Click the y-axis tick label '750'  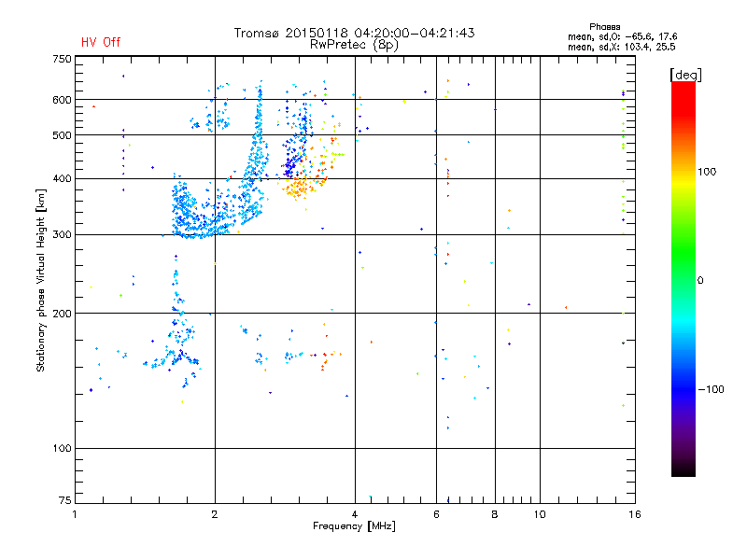(62, 59)
